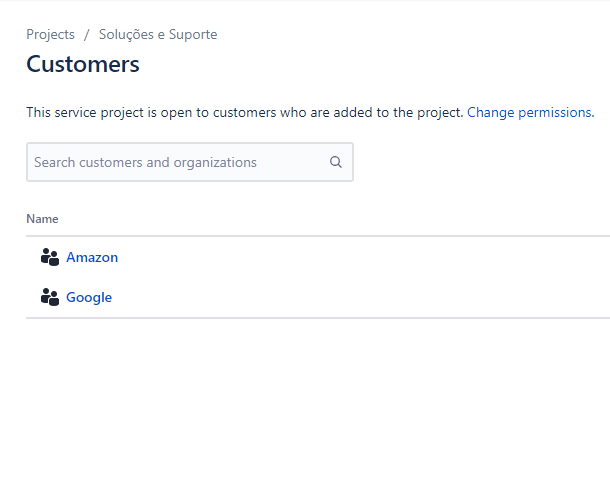The height and width of the screenshot is (487, 610).
Task: Click the divider line under Name header
Action: click(300, 236)
